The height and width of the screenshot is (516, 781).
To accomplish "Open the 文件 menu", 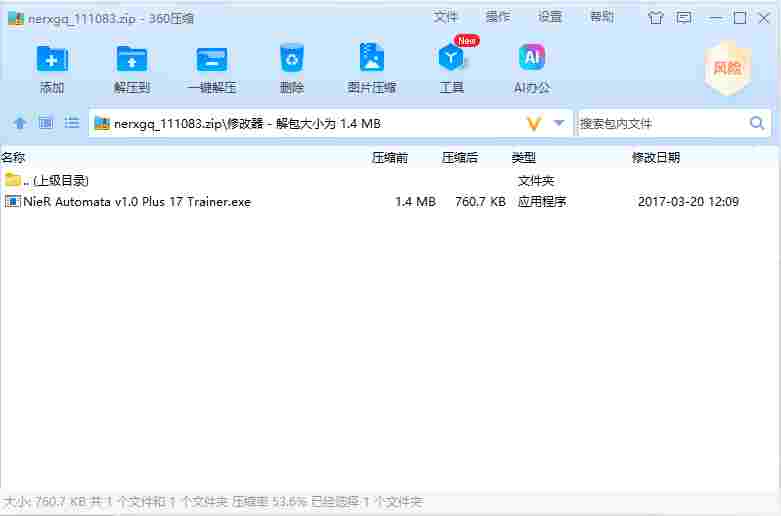I will point(445,17).
